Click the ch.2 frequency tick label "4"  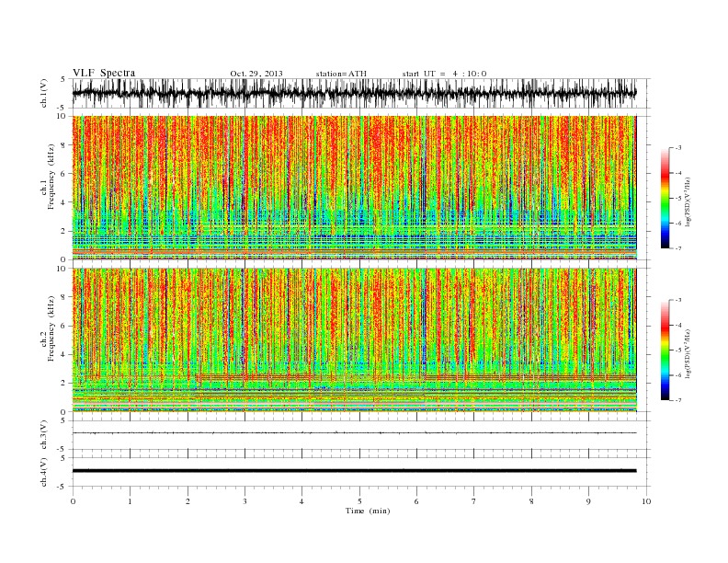pyautogui.click(x=63, y=355)
